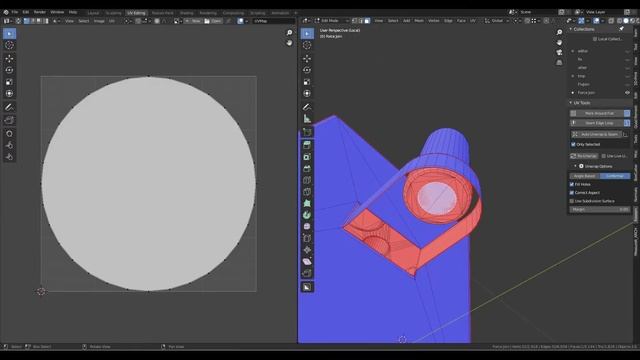Screen dimensions: 640x360
Task: Select the Scale tool in UV editor toolbar
Action: pyautogui.click(x=9, y=82)
